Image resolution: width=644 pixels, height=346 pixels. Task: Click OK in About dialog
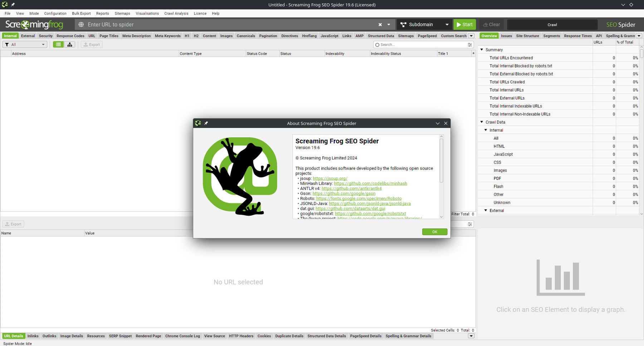pyautogui.click(x=435, y=232)
